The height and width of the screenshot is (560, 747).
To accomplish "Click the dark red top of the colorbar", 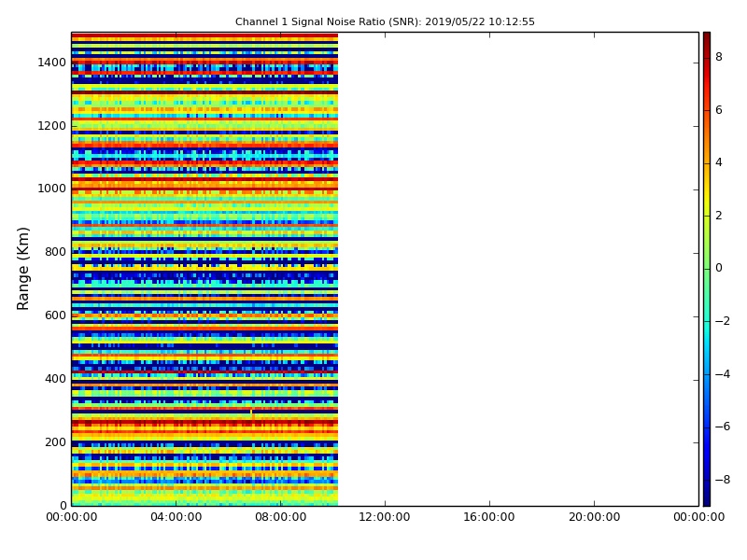I will click(707, 40).
